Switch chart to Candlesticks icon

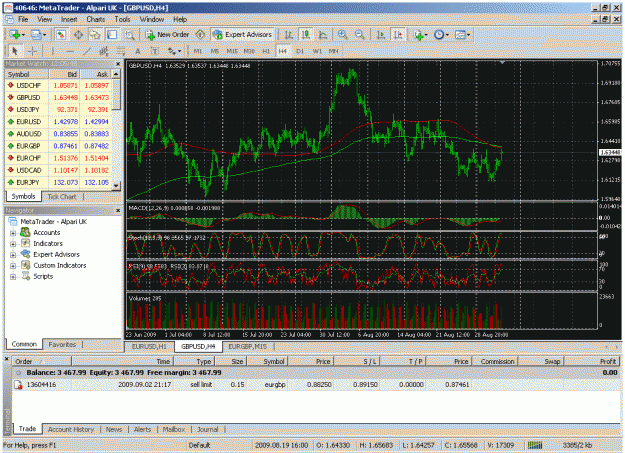(x=306, y=35)
